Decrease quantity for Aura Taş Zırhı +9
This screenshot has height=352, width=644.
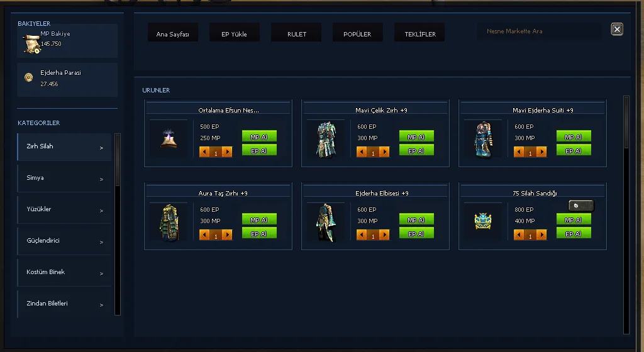pos(204,234)
